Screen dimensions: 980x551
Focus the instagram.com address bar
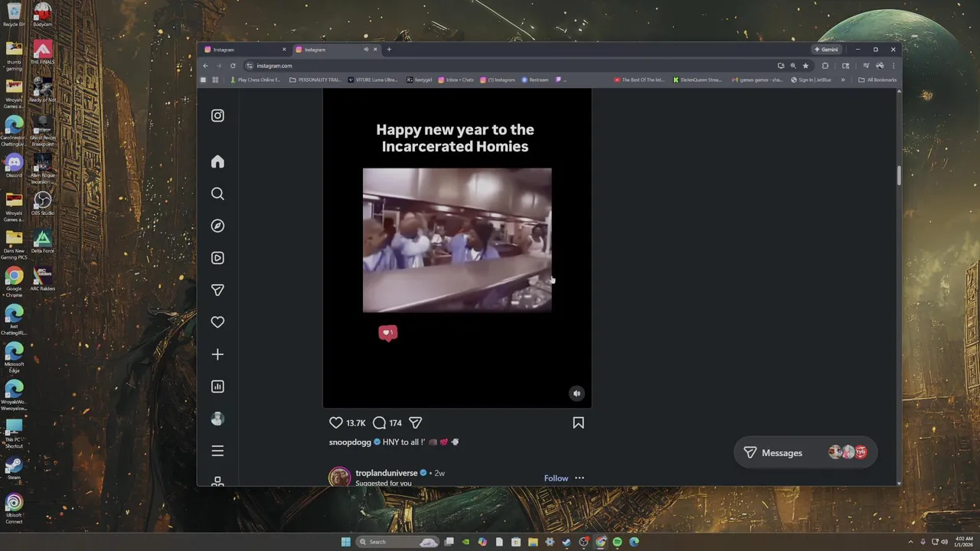505,66
